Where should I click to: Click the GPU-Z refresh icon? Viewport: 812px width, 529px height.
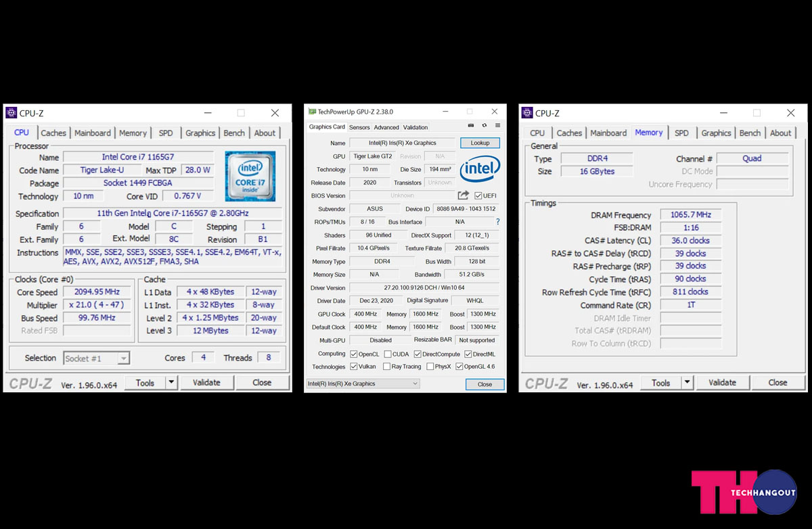pos(484,126)
